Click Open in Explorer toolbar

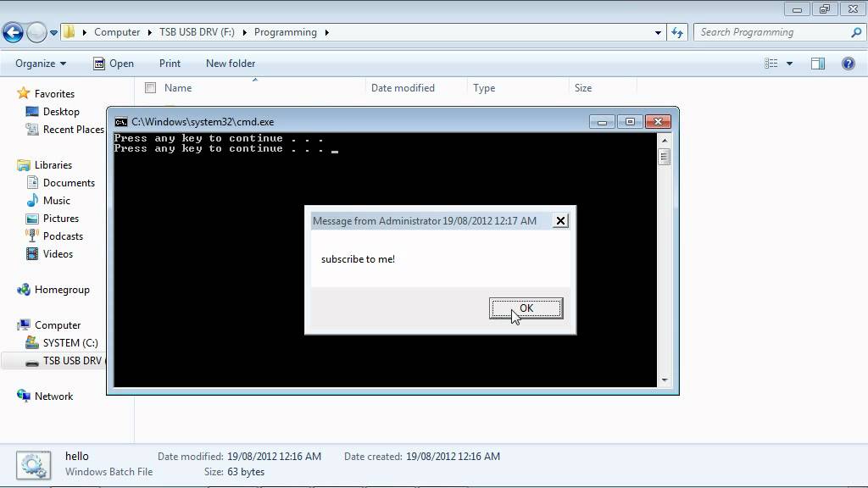(x=114, y=64)
